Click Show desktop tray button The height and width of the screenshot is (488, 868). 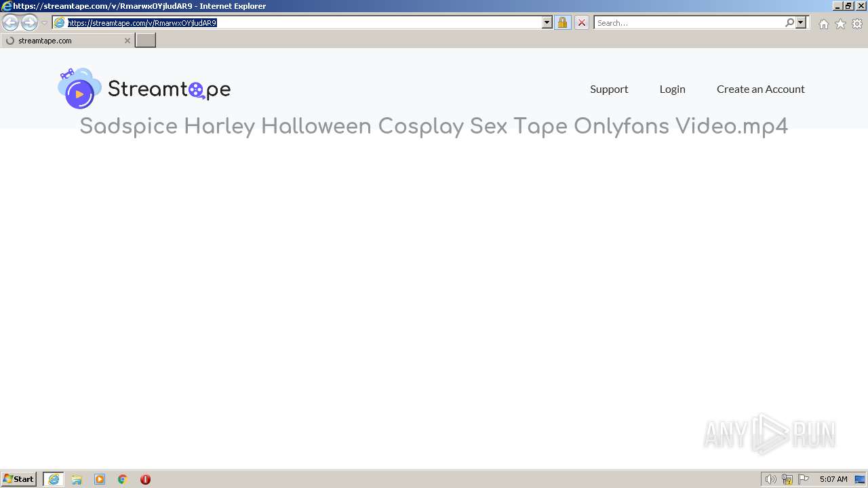click(860, 479)
